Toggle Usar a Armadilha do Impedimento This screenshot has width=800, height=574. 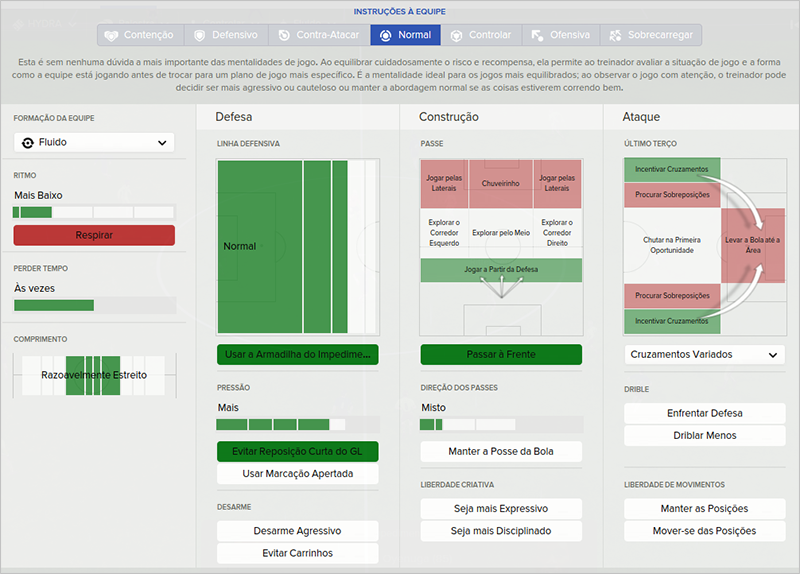298,354
